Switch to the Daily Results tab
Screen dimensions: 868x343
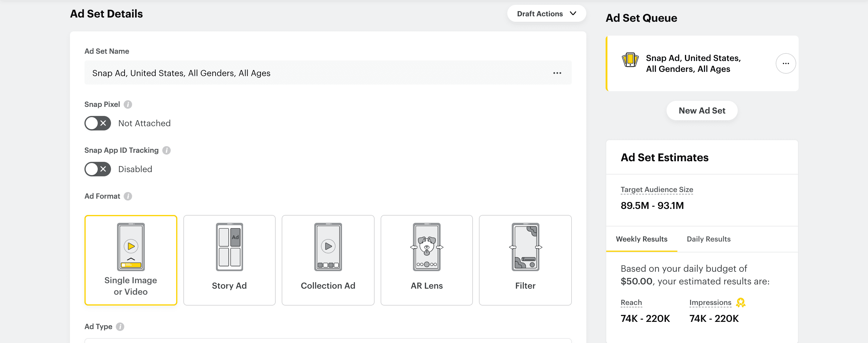pos(708,239)
